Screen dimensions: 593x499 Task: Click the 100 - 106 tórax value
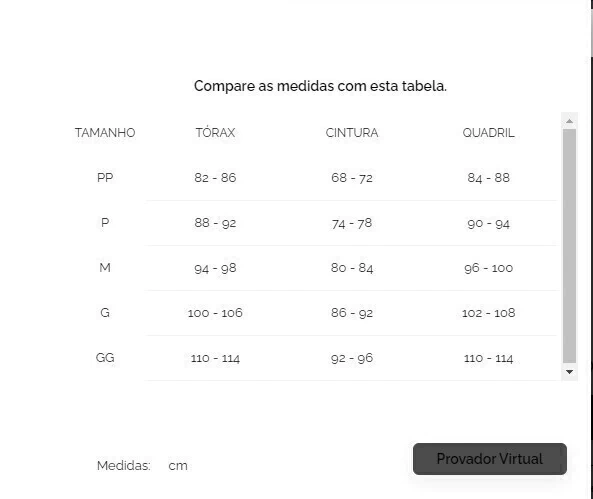[x=215, y=313]
